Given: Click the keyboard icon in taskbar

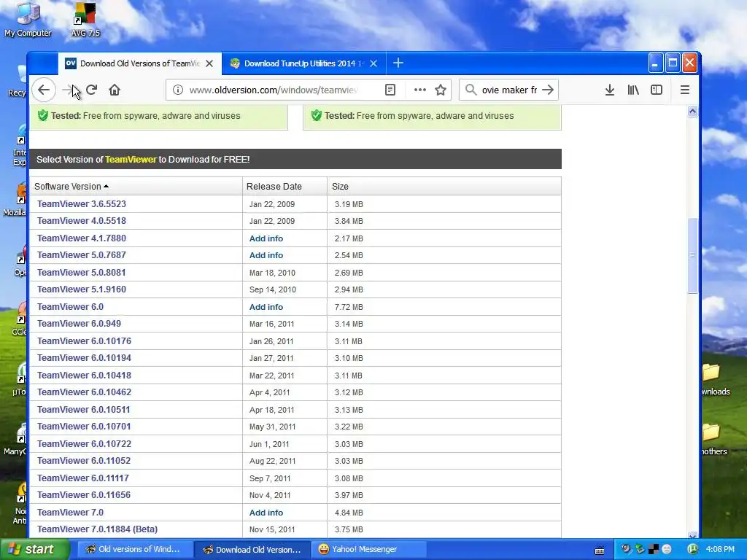Looking at the screenshot, I should [600, 551].
